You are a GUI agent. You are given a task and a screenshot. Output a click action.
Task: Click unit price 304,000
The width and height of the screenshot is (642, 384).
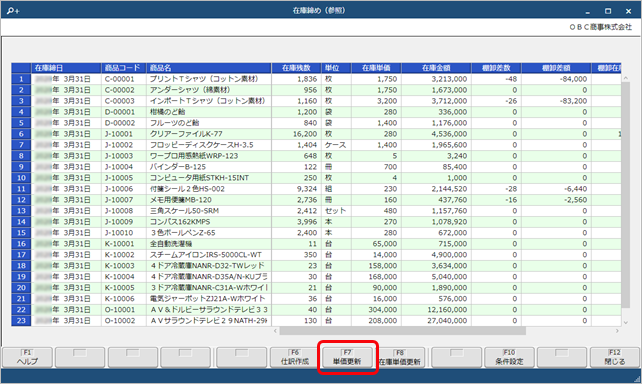(382, 309)
